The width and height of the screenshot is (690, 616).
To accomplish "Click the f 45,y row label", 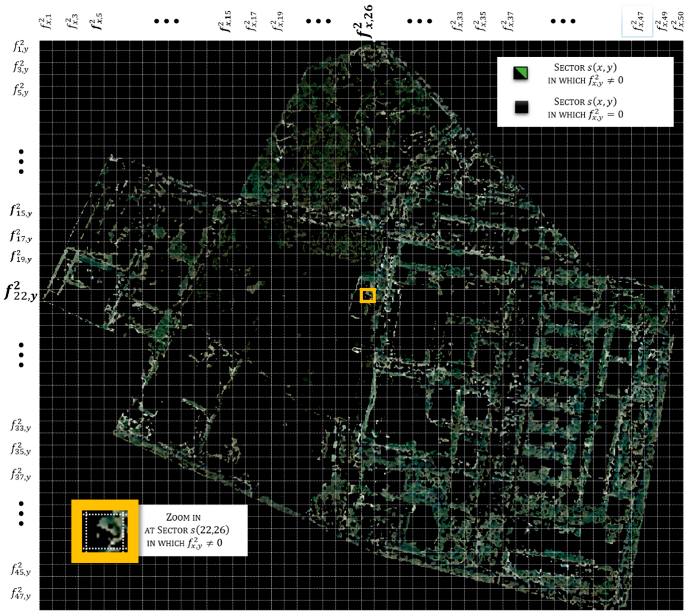I will tap(20, 569).
